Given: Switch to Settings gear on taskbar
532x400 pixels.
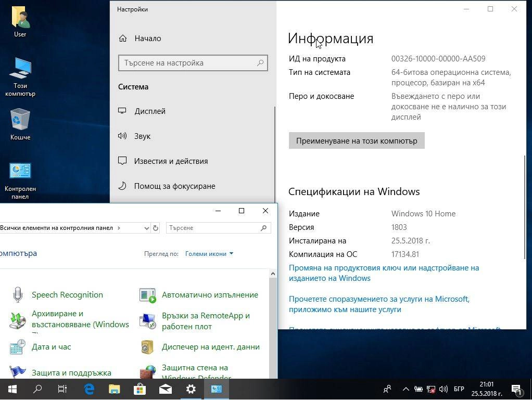Looking at the screenshot, I should pos(191,389).
